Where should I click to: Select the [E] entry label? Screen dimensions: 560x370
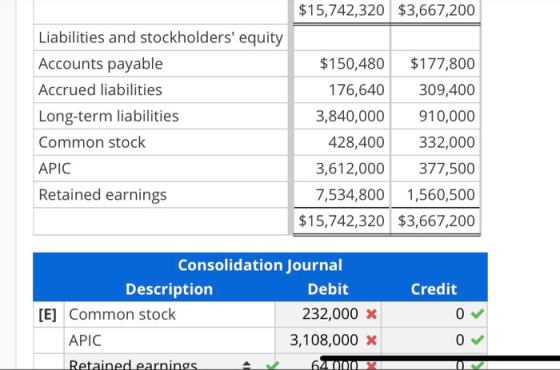[x=48, y=315]
